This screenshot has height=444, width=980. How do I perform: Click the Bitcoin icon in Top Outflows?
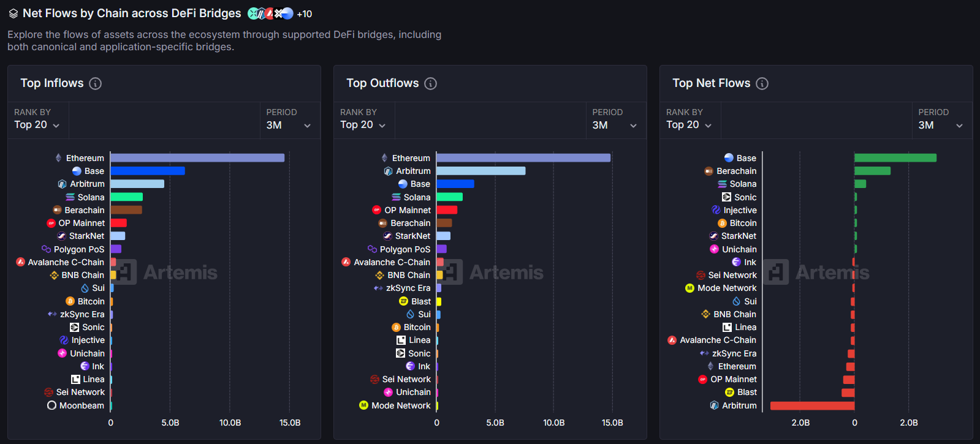[396, 327]
